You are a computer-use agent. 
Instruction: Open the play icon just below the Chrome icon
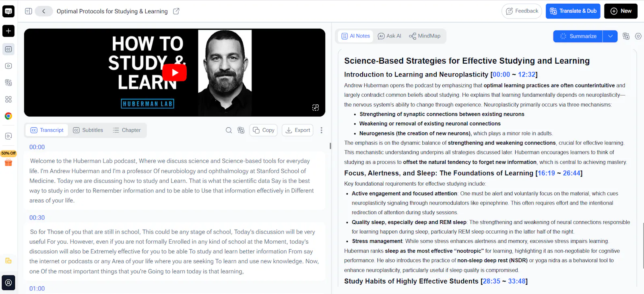click(8, 136)
